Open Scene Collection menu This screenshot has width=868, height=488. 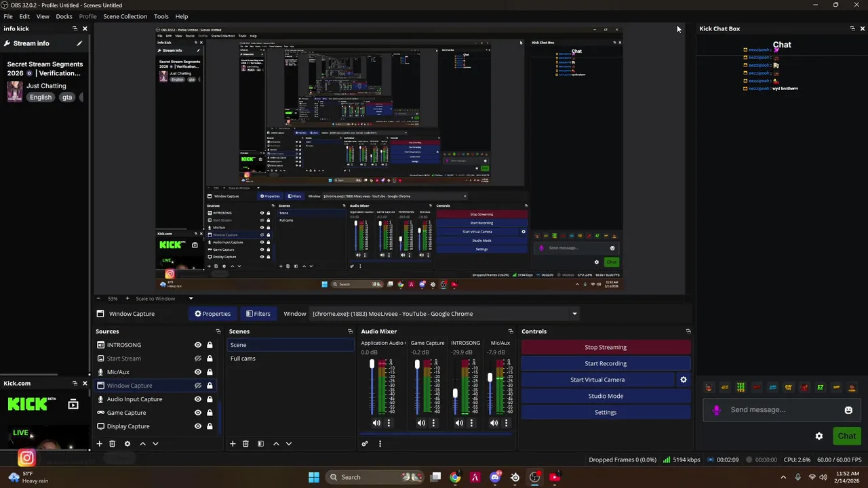pyautogui.click(x=125, y=16)
